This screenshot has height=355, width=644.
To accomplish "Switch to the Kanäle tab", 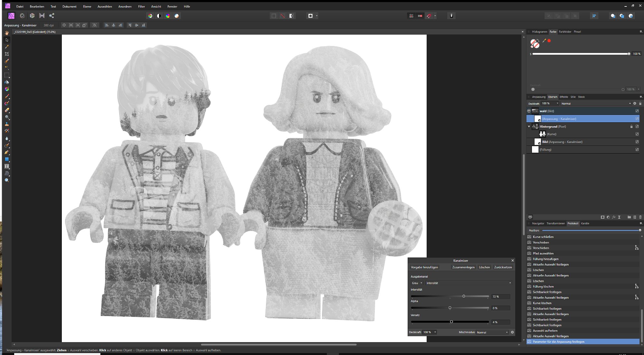I will pyautogui.click(x=585, y=223).
